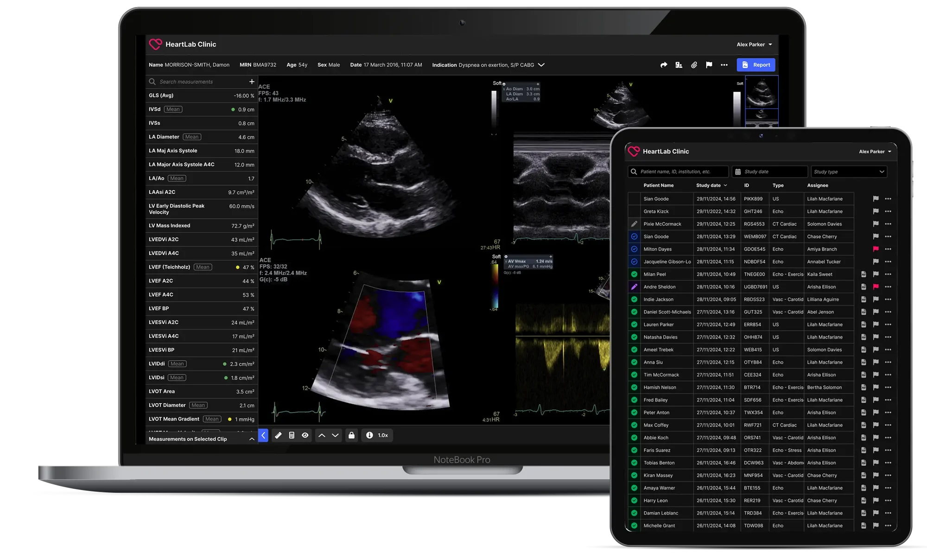Viewport: 927px width, 560px height.
Task: Go to previous clip with up chevron
Action: coord(322,435)
